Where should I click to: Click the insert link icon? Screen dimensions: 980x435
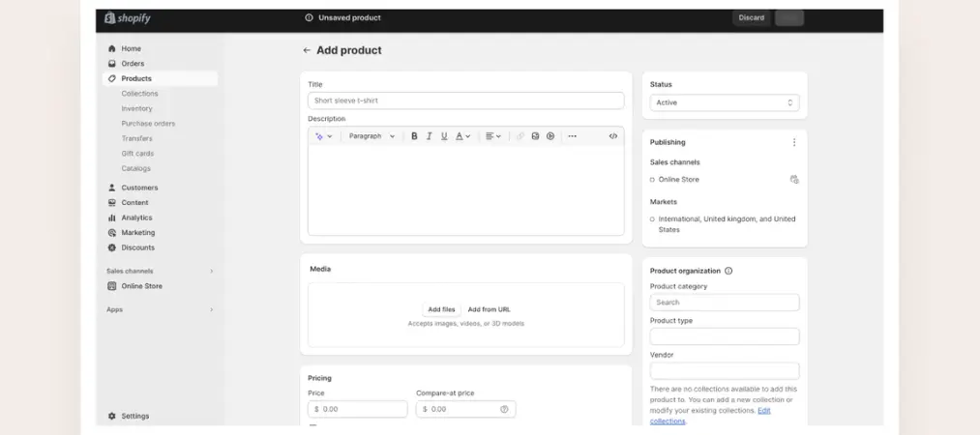(x=520, y=136)
